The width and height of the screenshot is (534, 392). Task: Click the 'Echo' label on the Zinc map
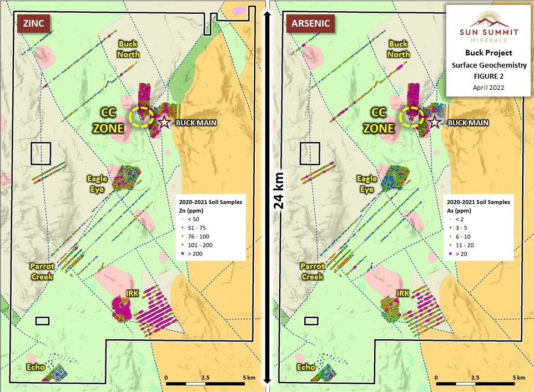pos(36,367)
